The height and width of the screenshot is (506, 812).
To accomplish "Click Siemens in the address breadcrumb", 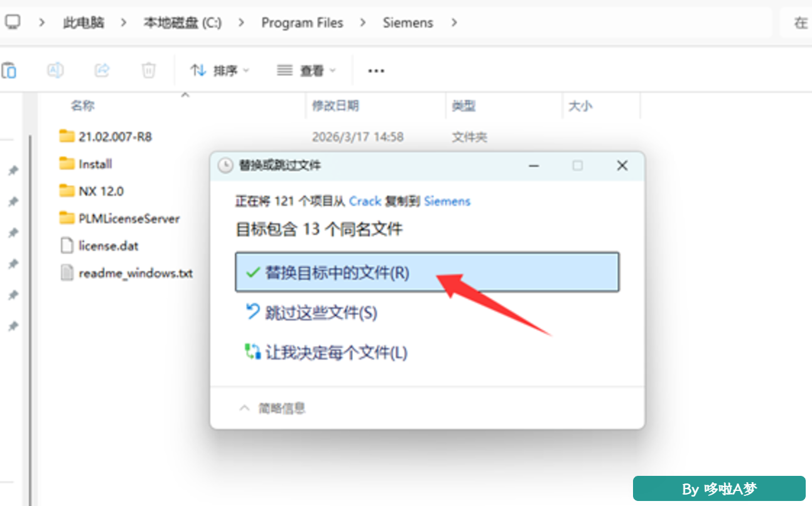I will (x=408, y=23).
